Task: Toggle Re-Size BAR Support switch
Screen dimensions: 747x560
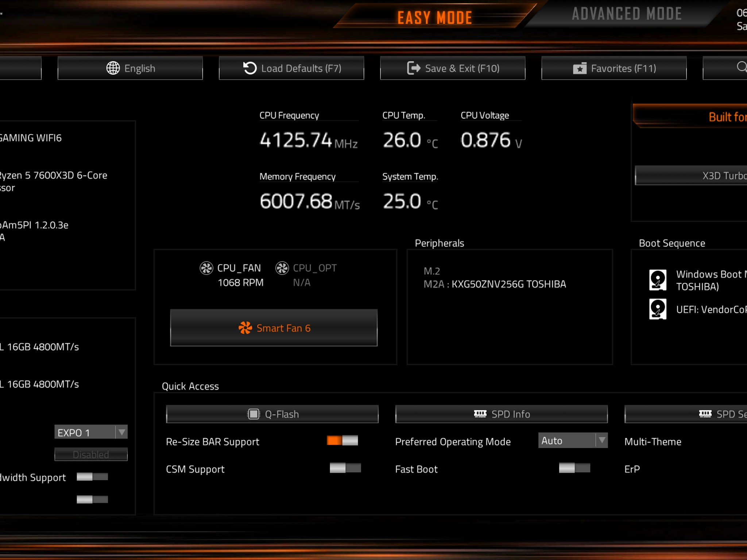Action: click(342, 440)
